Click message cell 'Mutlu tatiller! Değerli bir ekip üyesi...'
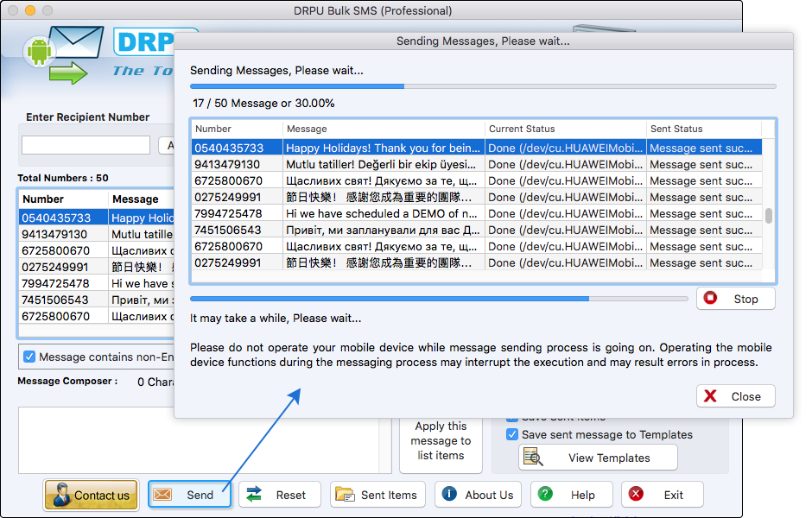Image resolution: width=812 pixels, height=518 pixels. pyautogui.click(x=384, y=164)
